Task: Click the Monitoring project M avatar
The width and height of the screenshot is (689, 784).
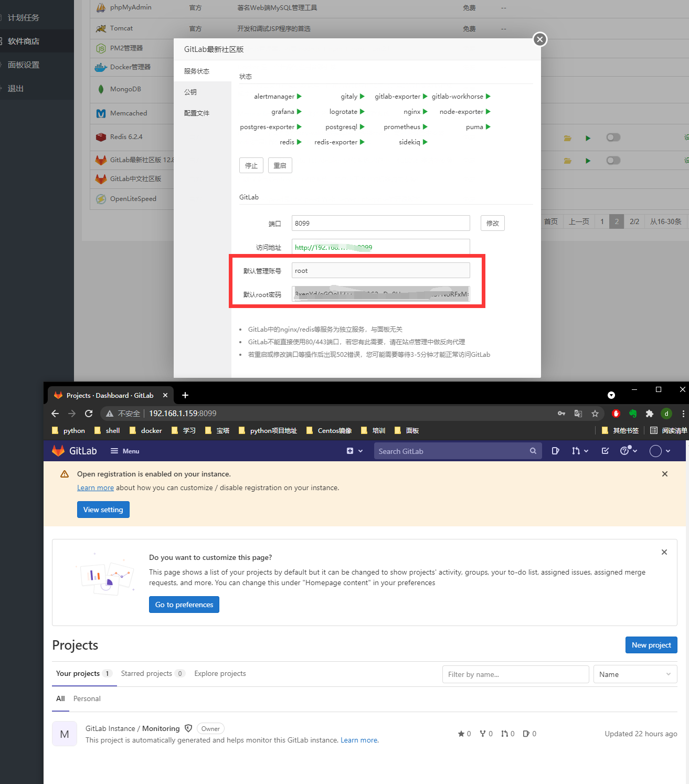Action: tap(65, 734)
